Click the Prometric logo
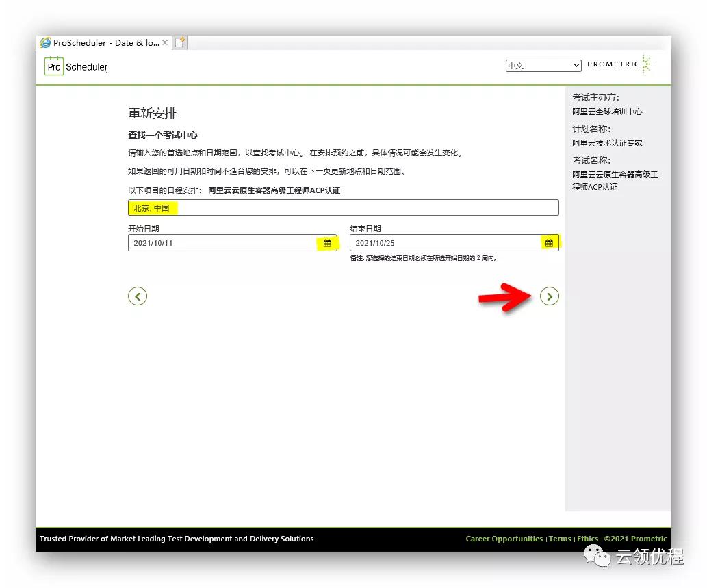The height and width of the screenshot is (588, 707). (x=618, y=64)
